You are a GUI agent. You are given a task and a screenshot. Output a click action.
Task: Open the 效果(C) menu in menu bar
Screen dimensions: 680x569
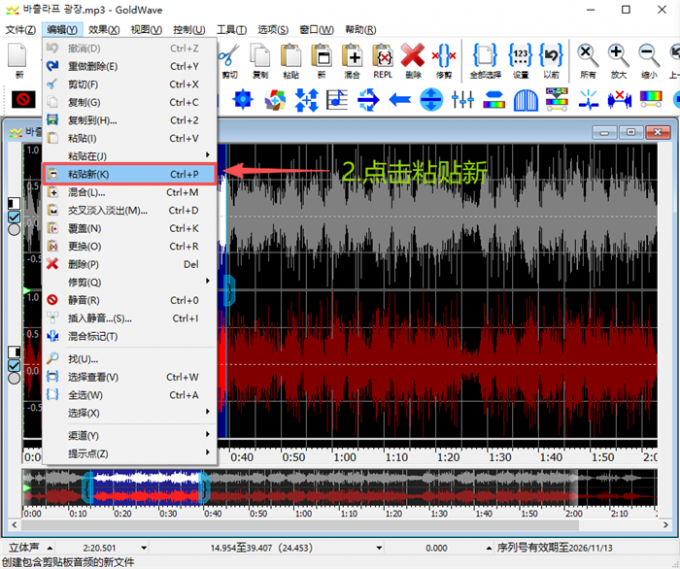tap(104, 29)
